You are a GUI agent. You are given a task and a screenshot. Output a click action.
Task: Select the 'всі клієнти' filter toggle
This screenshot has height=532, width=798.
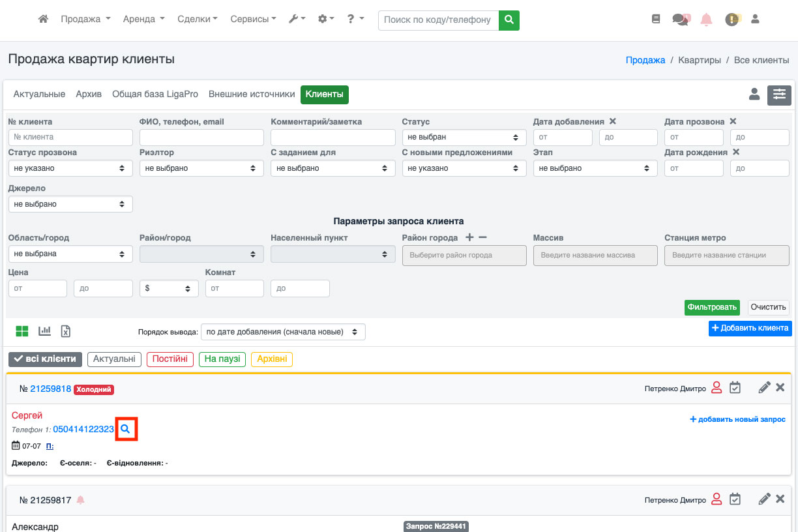tap(46, 359)
